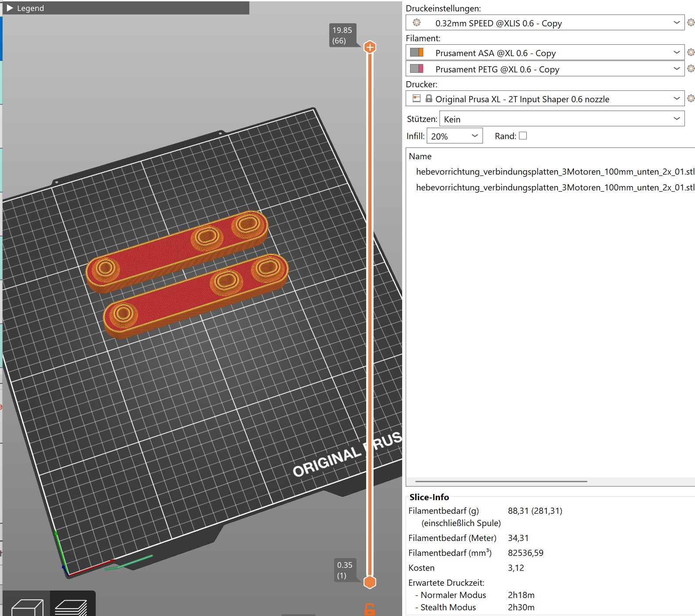Click the filament length value 34,31
The width and height of the screenshot is (695, 616).
pyautogui.click(x=518, y=538)
